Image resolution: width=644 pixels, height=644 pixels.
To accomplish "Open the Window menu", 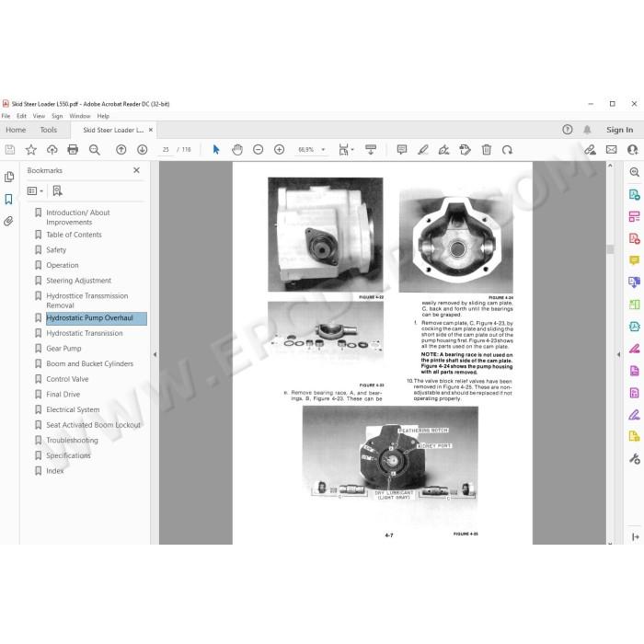I will pos(80,116).
